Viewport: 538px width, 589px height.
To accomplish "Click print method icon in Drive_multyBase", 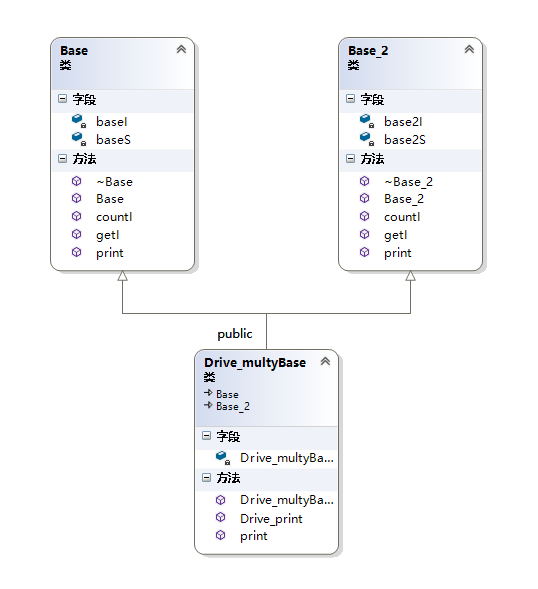I will click(221, 535).
